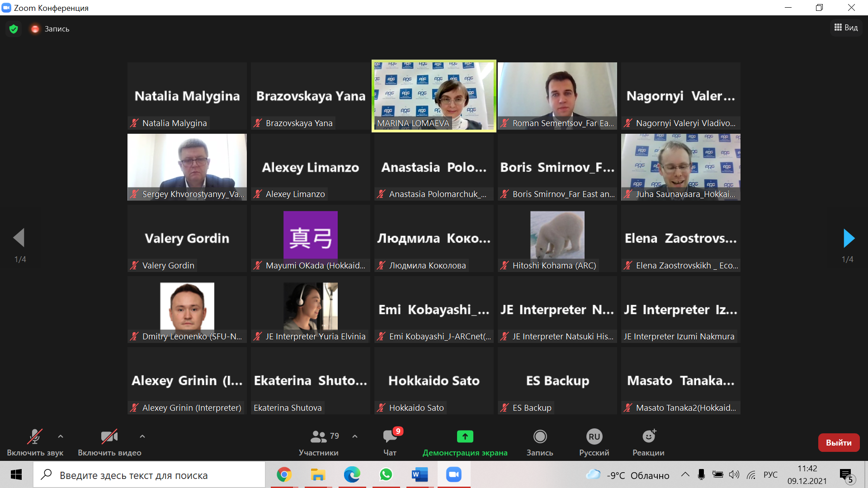Click Natalia Malygina participant tile

[x=187, y=96]
